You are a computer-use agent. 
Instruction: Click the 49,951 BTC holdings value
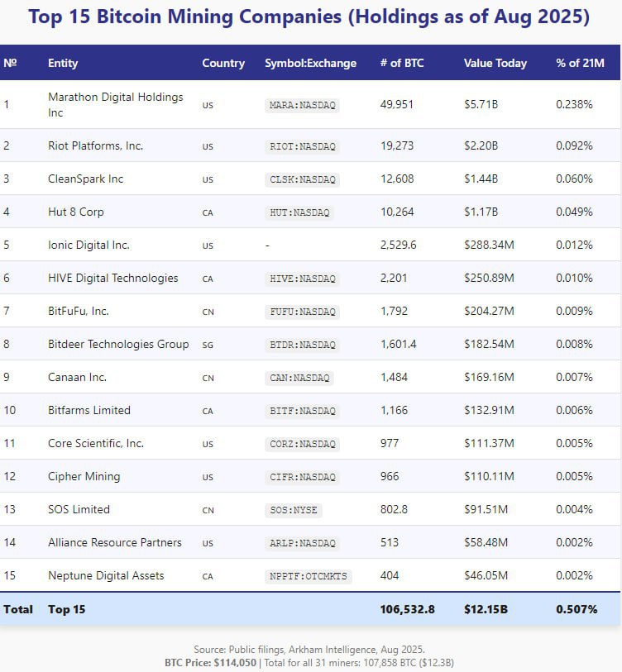(396, 105)
